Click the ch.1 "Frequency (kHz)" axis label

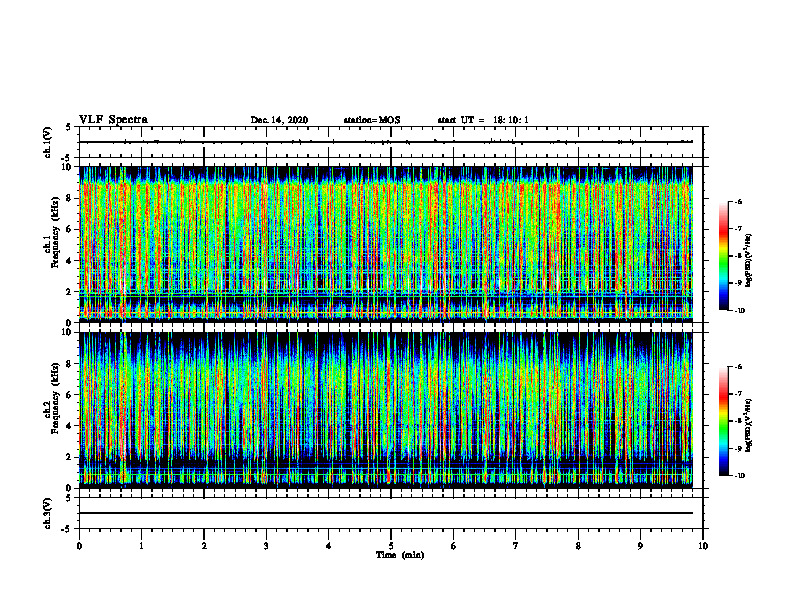[55, 232]
